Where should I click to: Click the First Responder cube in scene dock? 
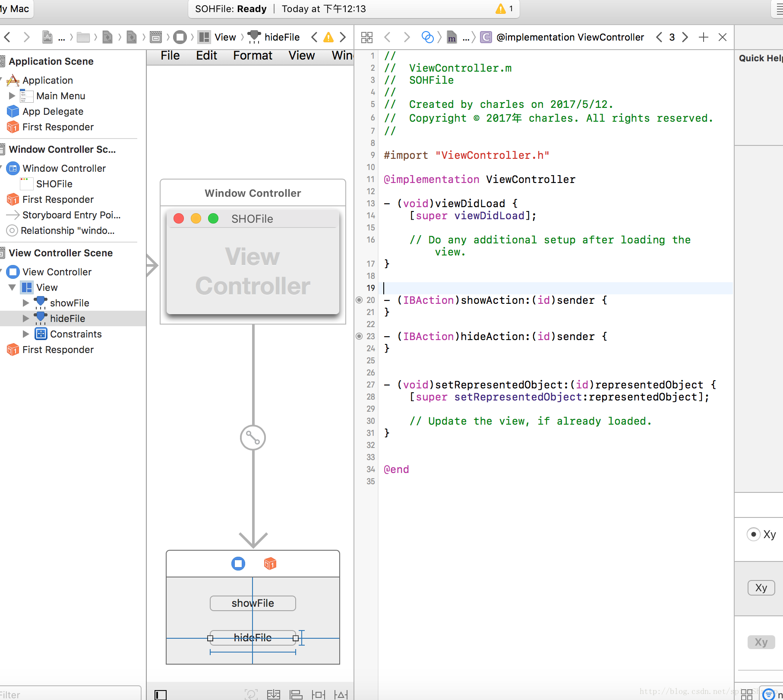coord(270,564)
